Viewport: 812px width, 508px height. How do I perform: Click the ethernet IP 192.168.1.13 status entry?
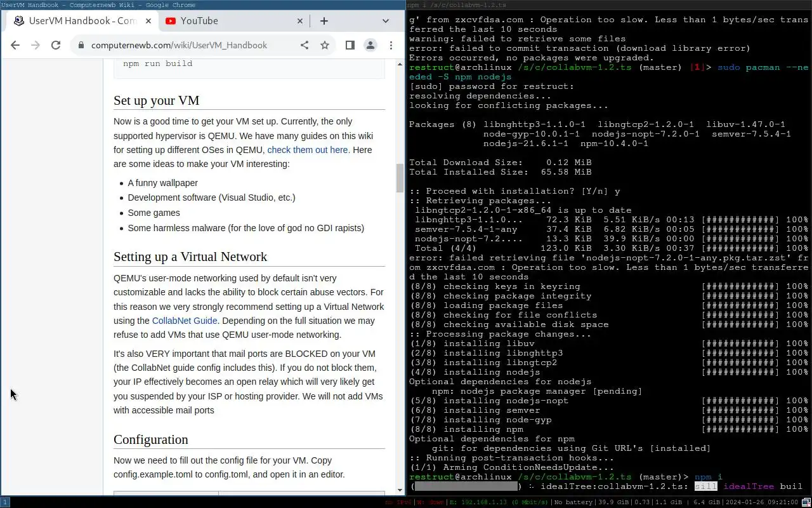(x=498, y=503)
